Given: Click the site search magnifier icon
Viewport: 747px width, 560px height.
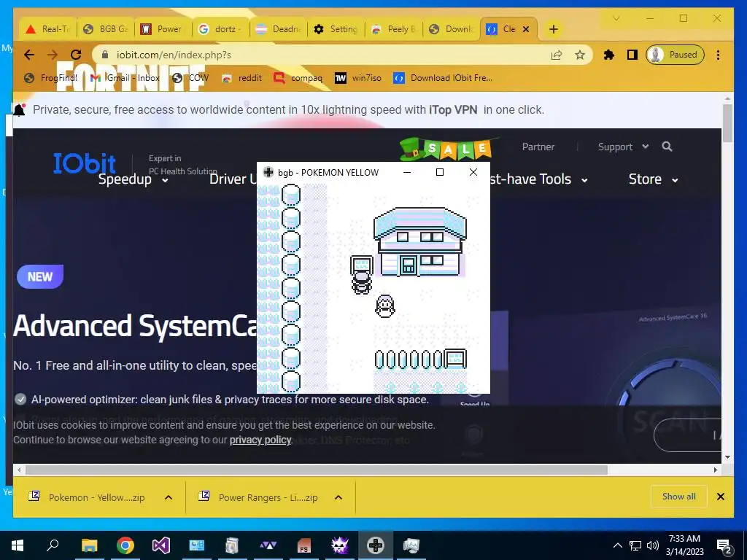Looking at the screenshot, I should pyautogui.click(x=667, y=147).
